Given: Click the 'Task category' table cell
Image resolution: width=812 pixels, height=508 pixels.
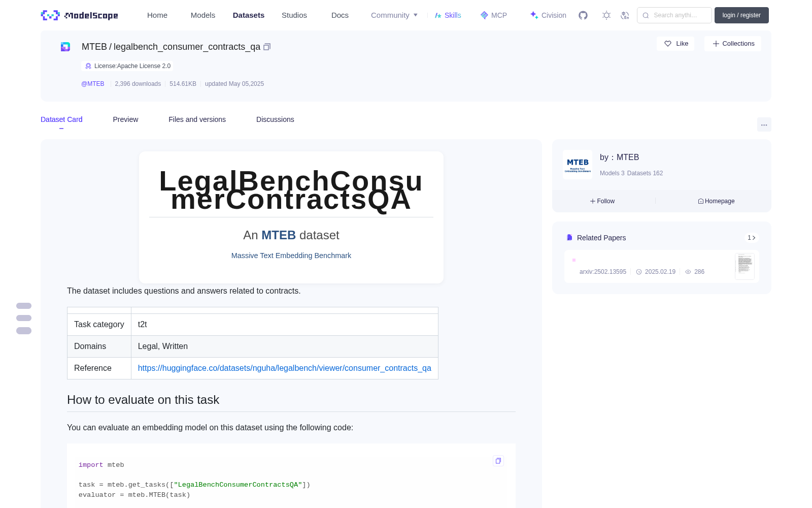Looking at the screenshot, I should (99, 325).
